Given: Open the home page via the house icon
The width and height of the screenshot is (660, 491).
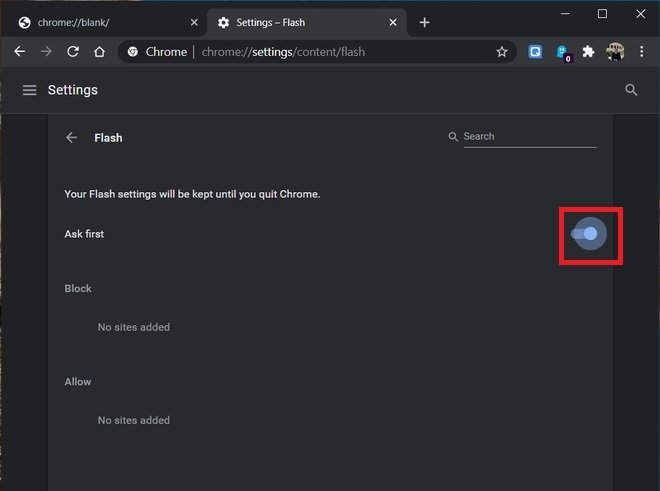Looking at the screenshot, I should click(x=99, y=52).
